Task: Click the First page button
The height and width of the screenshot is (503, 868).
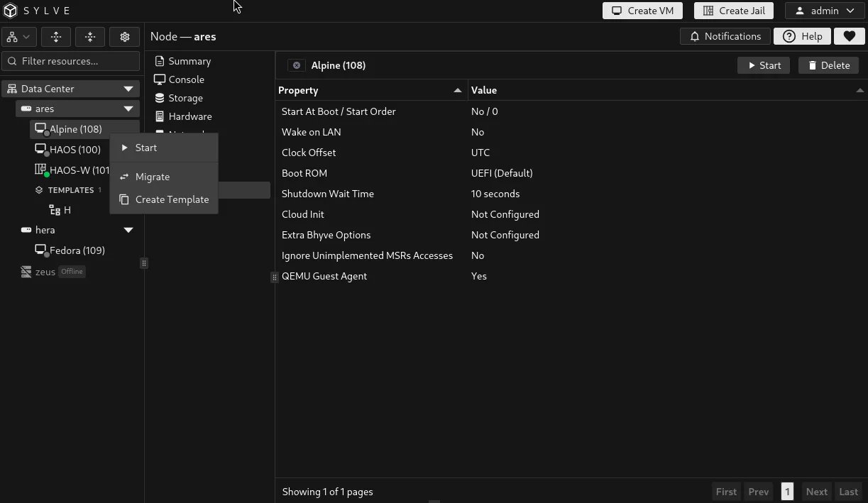Action: click(726, 492)
